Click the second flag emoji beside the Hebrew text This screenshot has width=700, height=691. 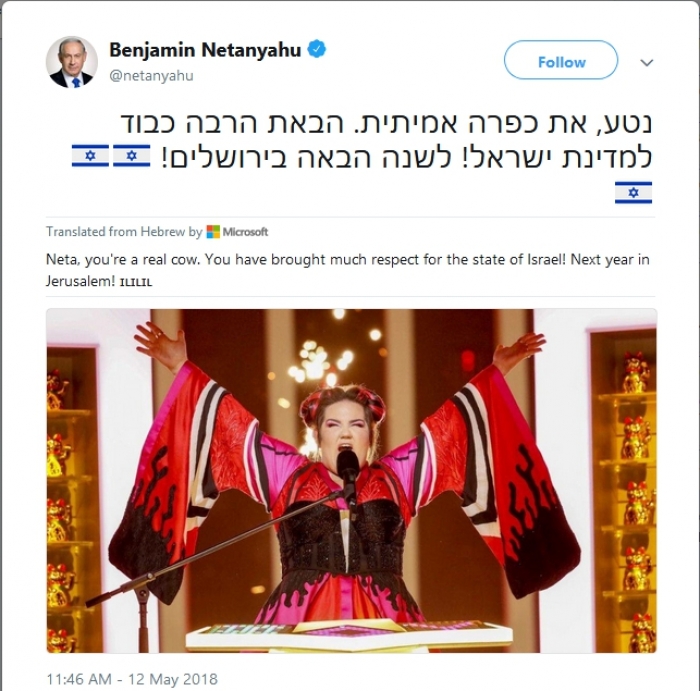[132, 156]
